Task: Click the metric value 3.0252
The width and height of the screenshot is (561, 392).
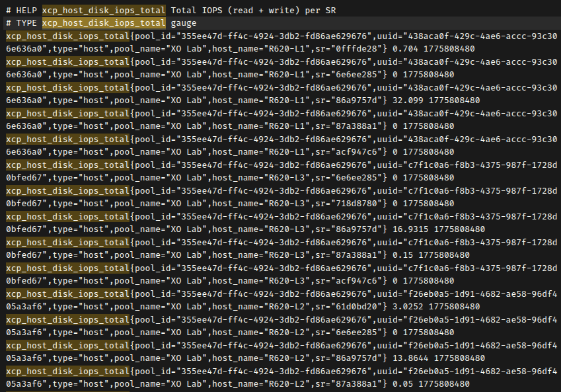Action: pos(408,307)
